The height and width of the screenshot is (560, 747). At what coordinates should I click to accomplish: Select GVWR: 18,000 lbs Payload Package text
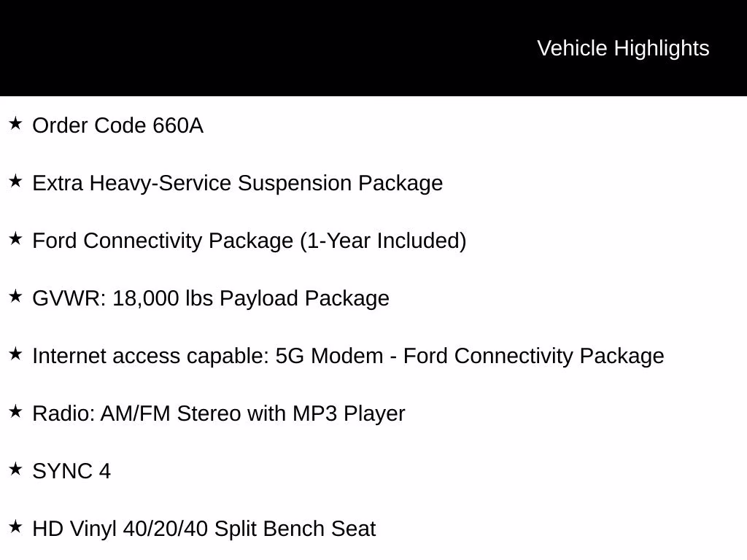click(x=211, y=298)
